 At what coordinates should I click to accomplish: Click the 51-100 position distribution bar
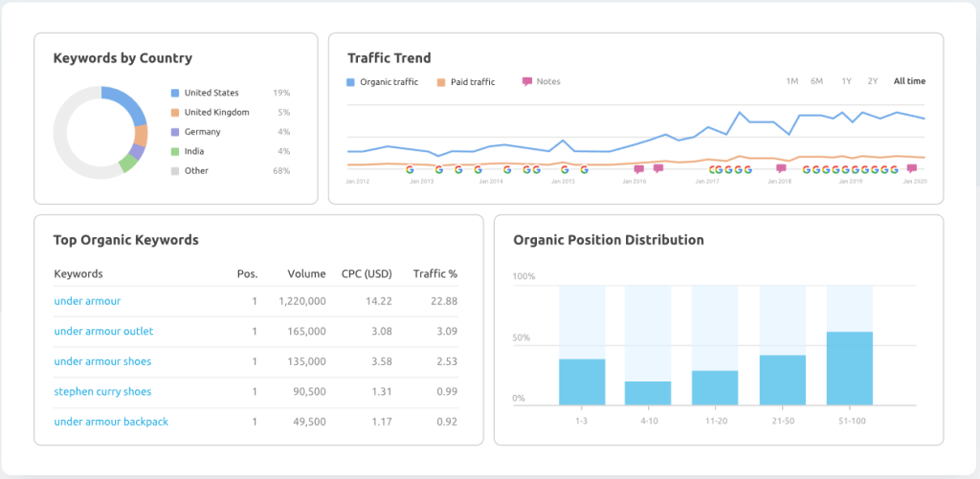tap(850, 368)
